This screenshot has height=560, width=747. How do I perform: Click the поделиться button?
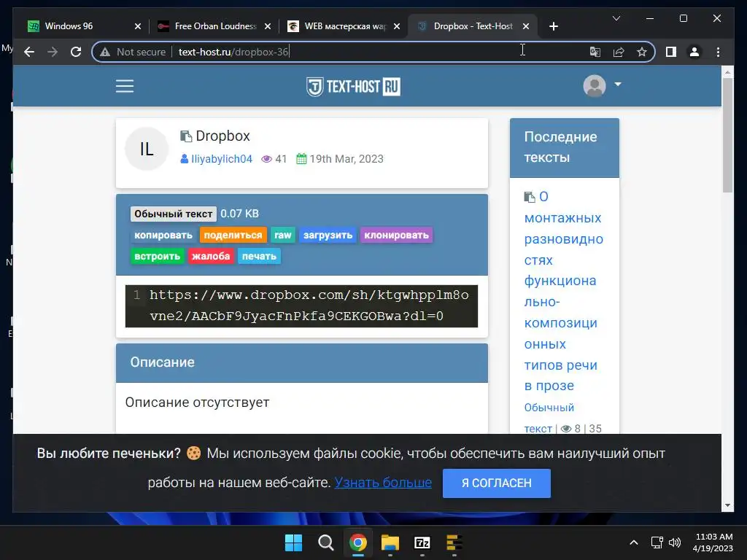pos(233,236)
